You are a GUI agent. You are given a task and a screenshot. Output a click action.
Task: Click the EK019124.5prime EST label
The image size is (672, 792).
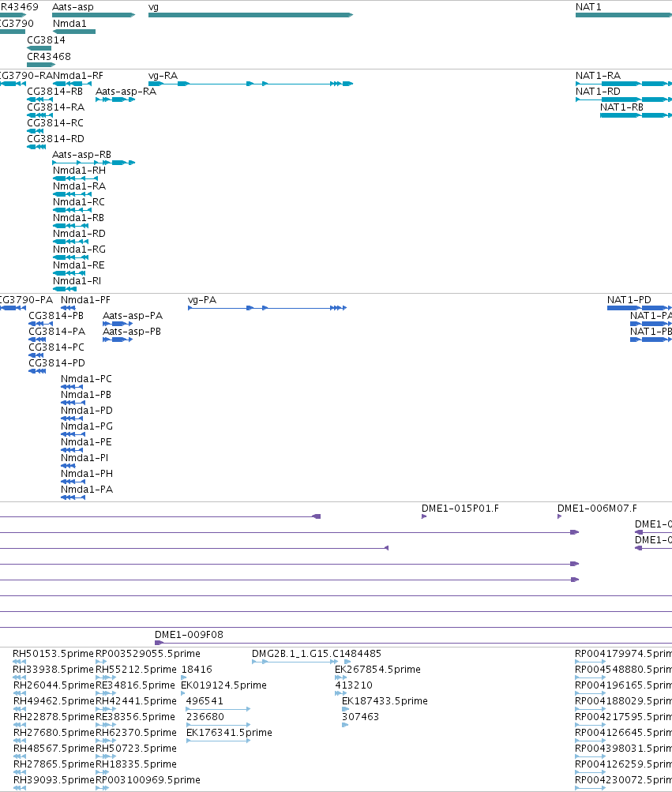(x=223, y=685)
